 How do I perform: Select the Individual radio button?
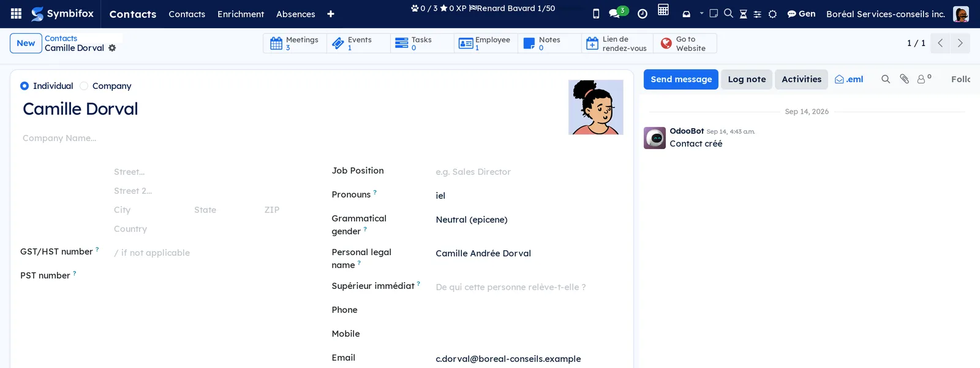click(24, 86)
